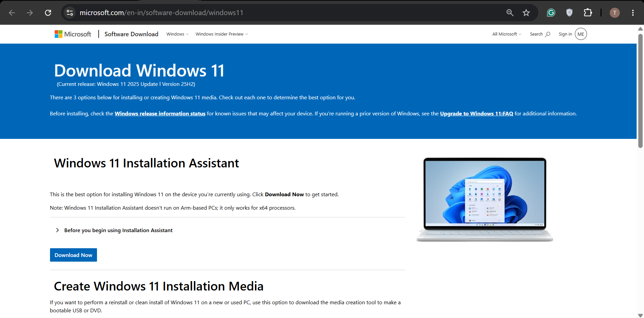Screen dimensions: 644x318
Task: Open the Extensions puzzle-piece menu
Action: click(588, 13)
